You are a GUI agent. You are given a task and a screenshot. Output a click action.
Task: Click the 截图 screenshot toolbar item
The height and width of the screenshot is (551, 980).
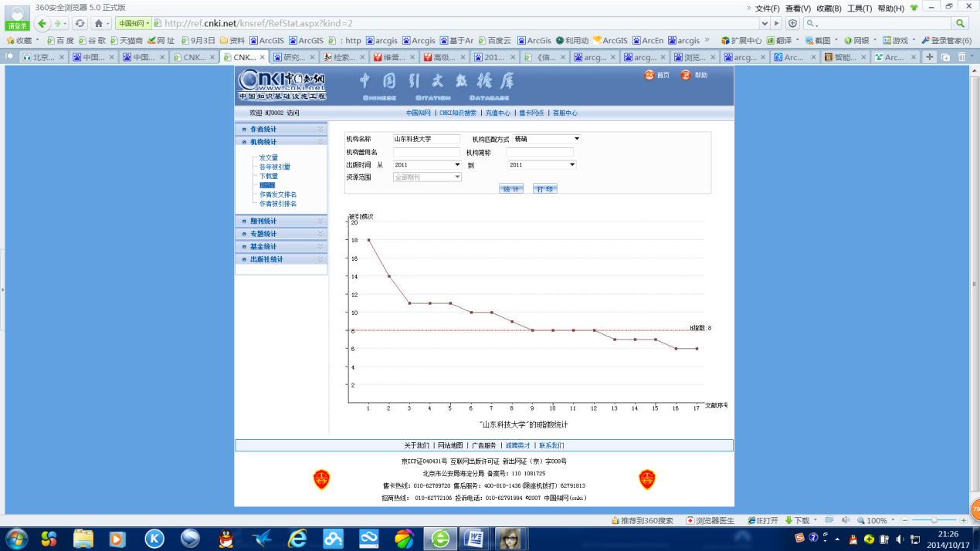[x=819, y=40]
